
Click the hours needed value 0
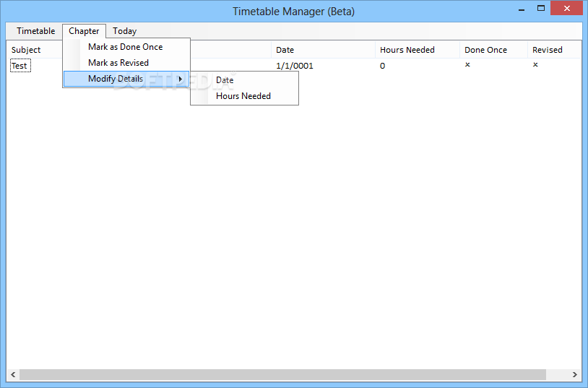coord(382,66)
